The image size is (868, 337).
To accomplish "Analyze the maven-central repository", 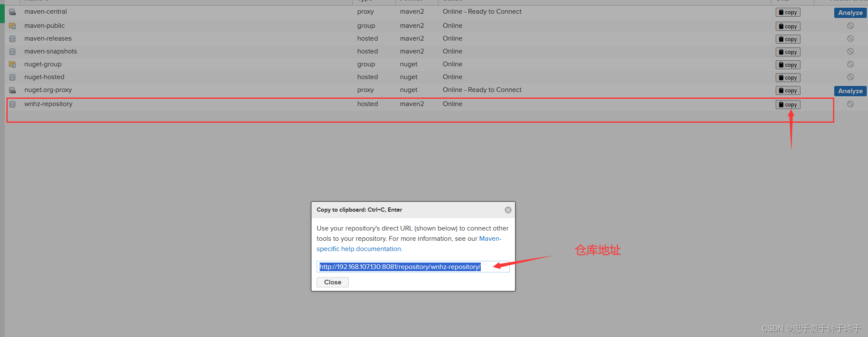I will tap(850, 13).
